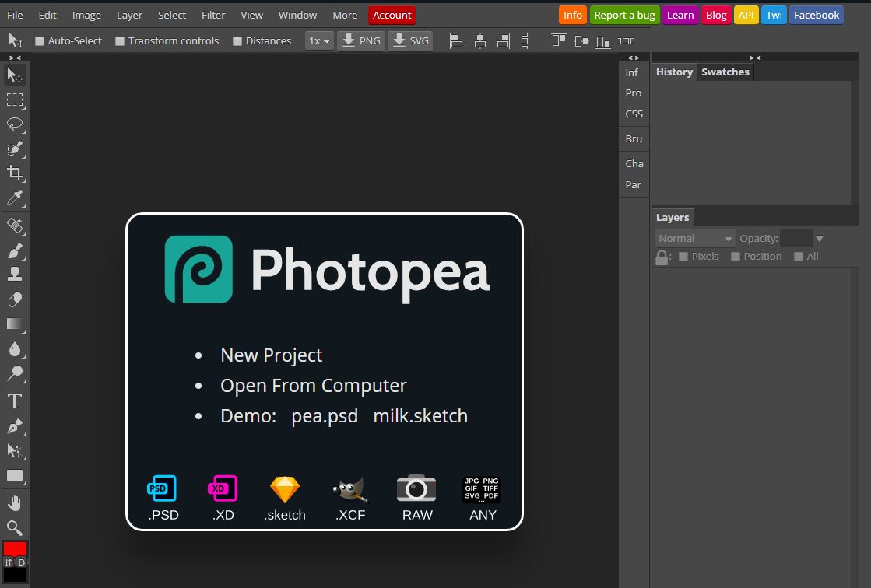Screen dimensions: 871x588
Task: Select the Lasso tool
Action: point(15,124)
